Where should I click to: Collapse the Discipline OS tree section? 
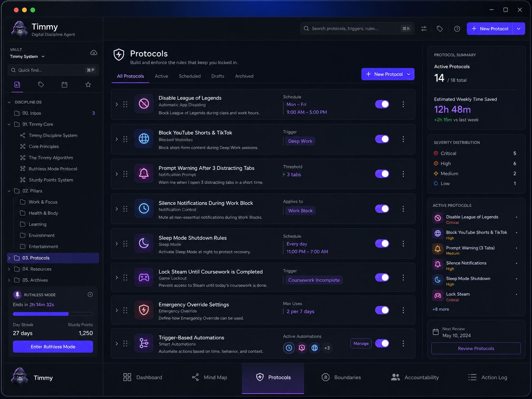click(9, 102)
